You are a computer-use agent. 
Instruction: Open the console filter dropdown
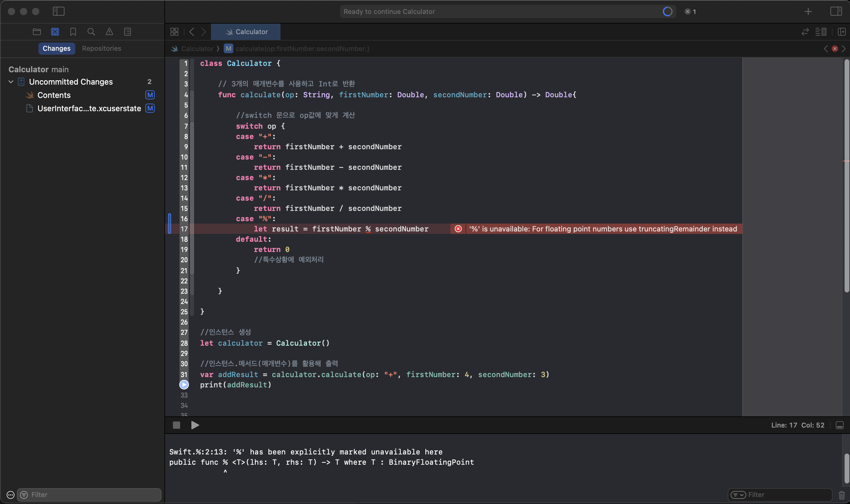[738, 495]
